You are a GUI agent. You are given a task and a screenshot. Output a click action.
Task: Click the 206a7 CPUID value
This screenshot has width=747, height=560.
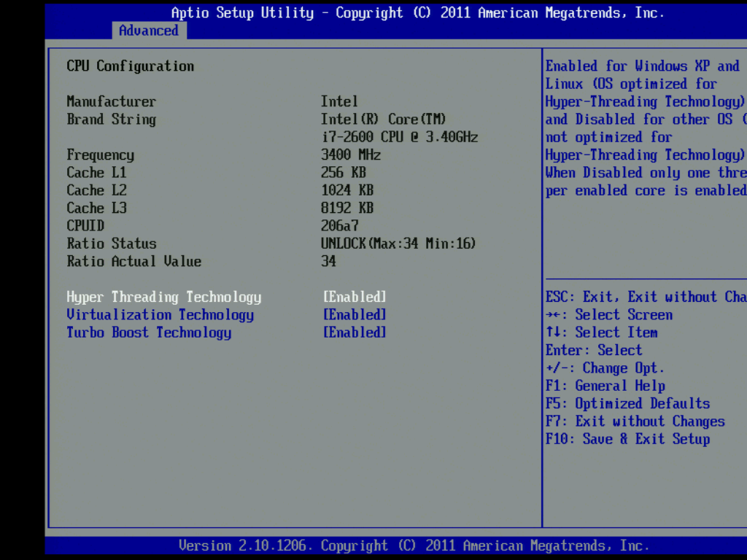[340, 226]
